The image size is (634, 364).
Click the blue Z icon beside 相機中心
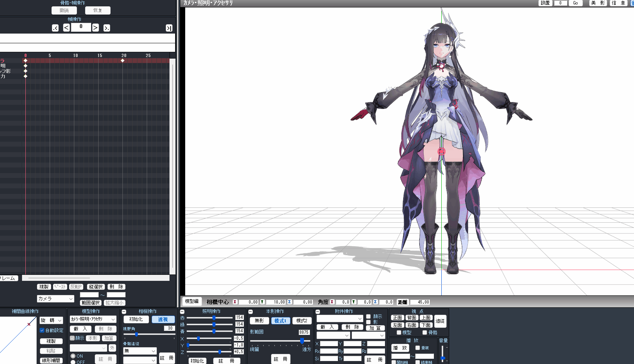tap(289, 302)
